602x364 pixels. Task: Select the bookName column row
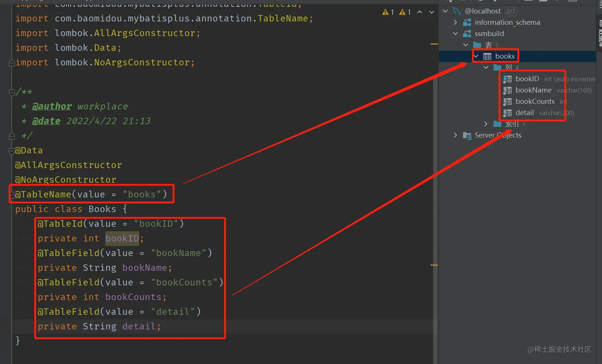point(518,90)
